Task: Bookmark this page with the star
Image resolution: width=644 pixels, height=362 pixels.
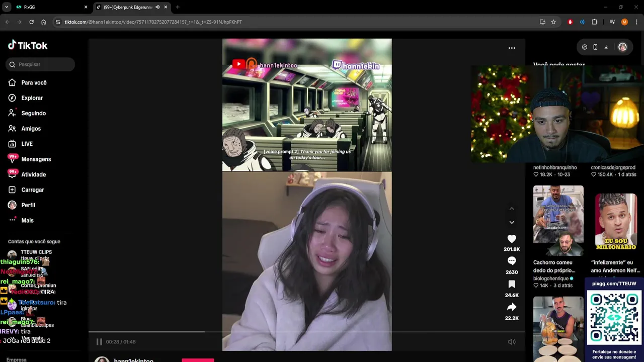Action: pos(553,22)
